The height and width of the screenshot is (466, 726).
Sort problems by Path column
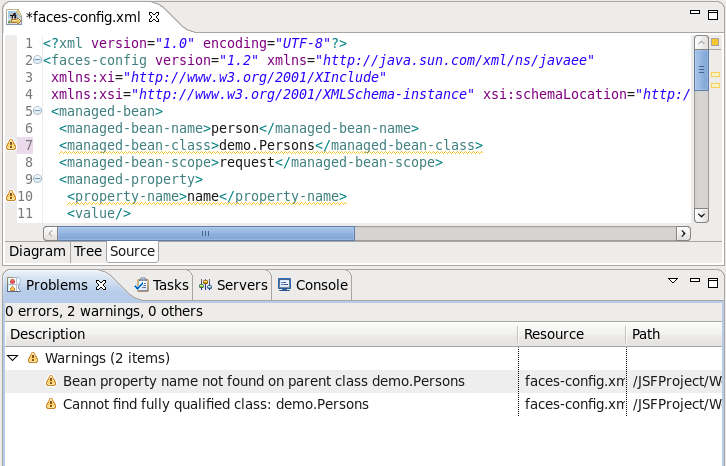coord(675,334)
